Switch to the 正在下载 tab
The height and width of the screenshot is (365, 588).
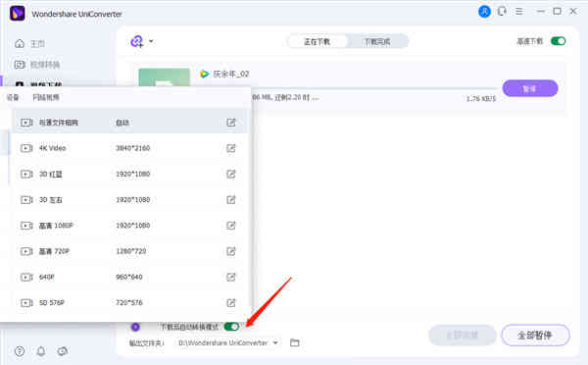click(x=318, y=41)
